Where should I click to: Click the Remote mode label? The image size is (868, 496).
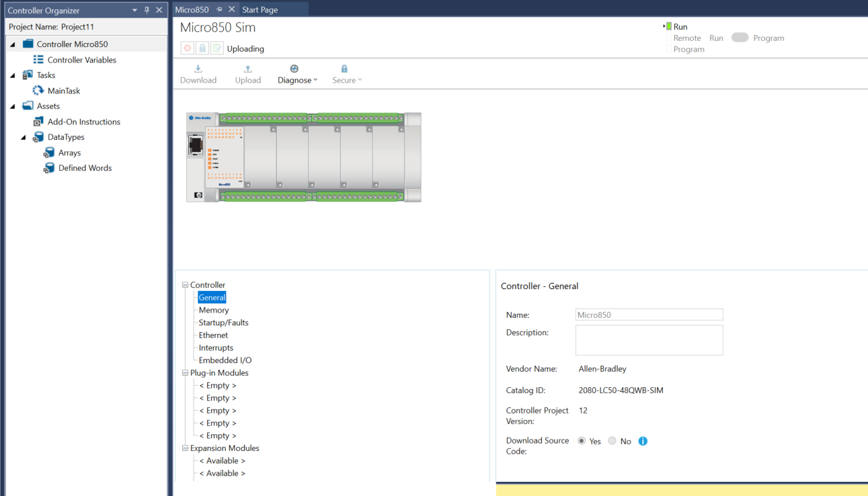(687, 38)
